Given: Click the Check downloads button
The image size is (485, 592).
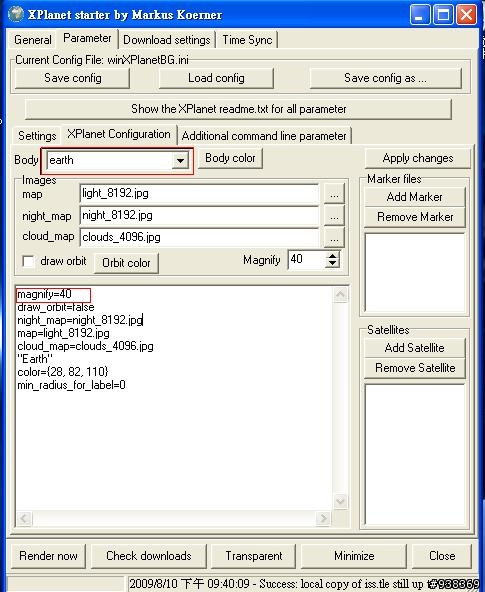Looking at the screenshot, I should (x=149, y=556).
